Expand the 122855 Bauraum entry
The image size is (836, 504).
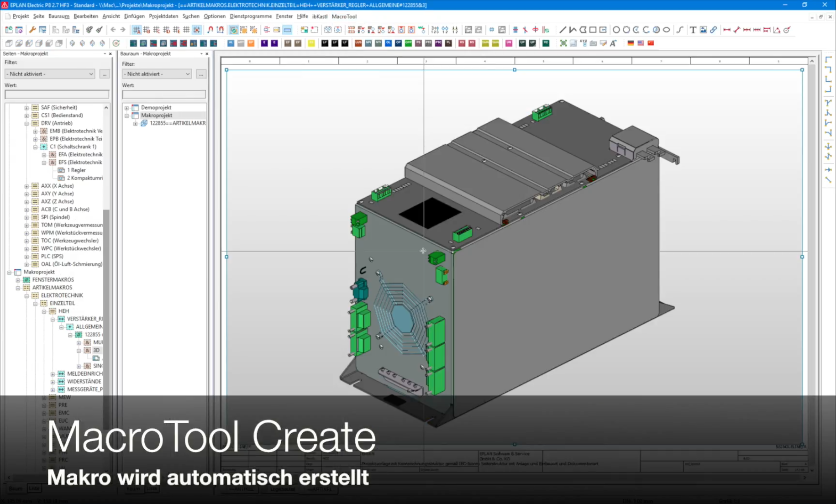(135, 123)
